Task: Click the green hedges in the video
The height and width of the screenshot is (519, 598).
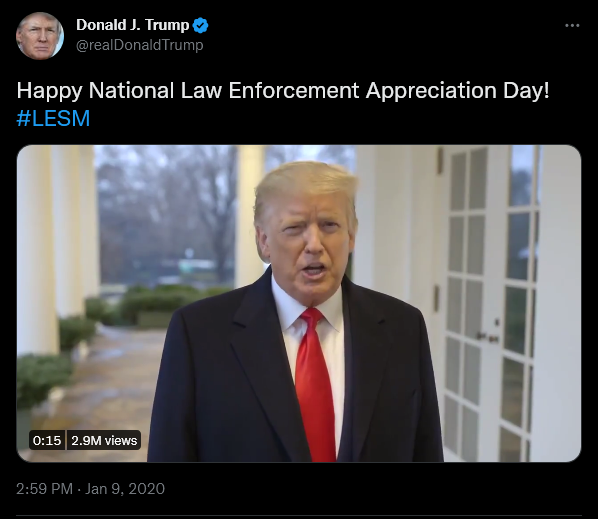Action: 153,303
